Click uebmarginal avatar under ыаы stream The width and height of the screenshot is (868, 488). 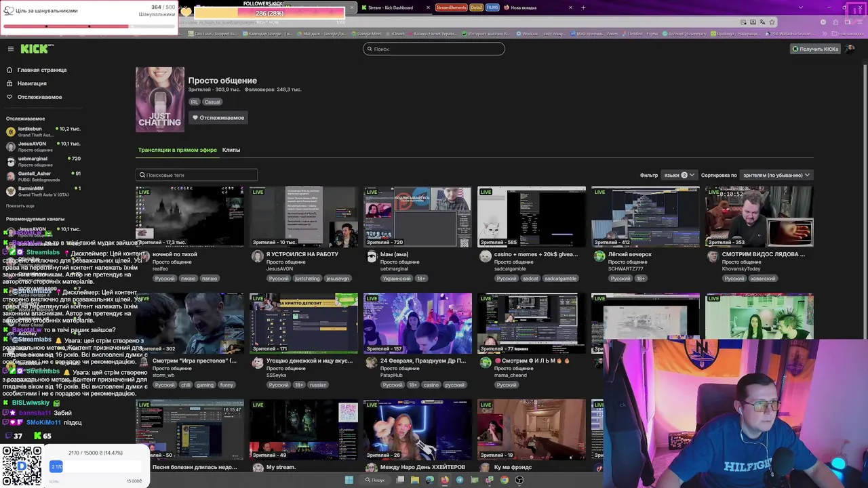click(x=371, y=256)
